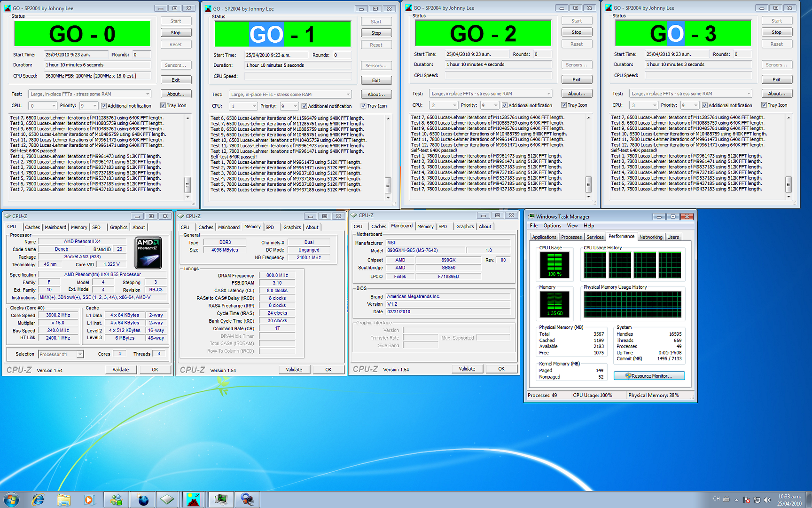
Task: Toggle Additional notification in GO - 3 window
Action: click(705, 105)
